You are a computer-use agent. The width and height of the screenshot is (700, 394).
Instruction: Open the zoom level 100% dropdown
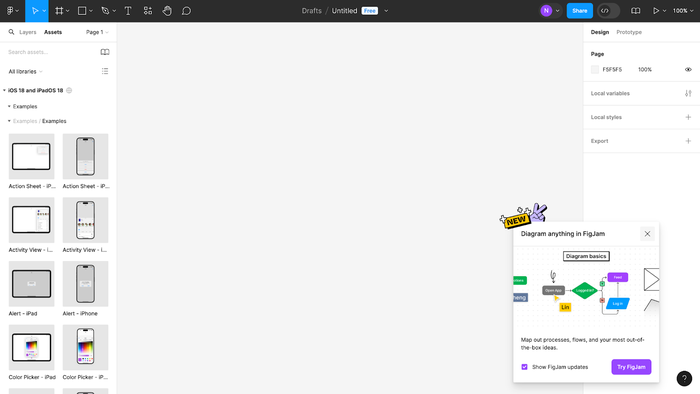point(683,11)
